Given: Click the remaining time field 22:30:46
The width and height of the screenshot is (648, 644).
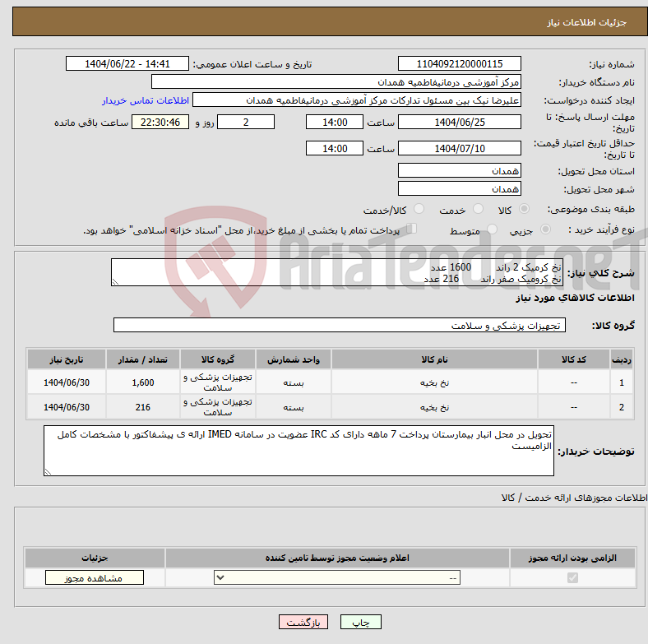Looking at the screenshot, I should click(160, 122).
